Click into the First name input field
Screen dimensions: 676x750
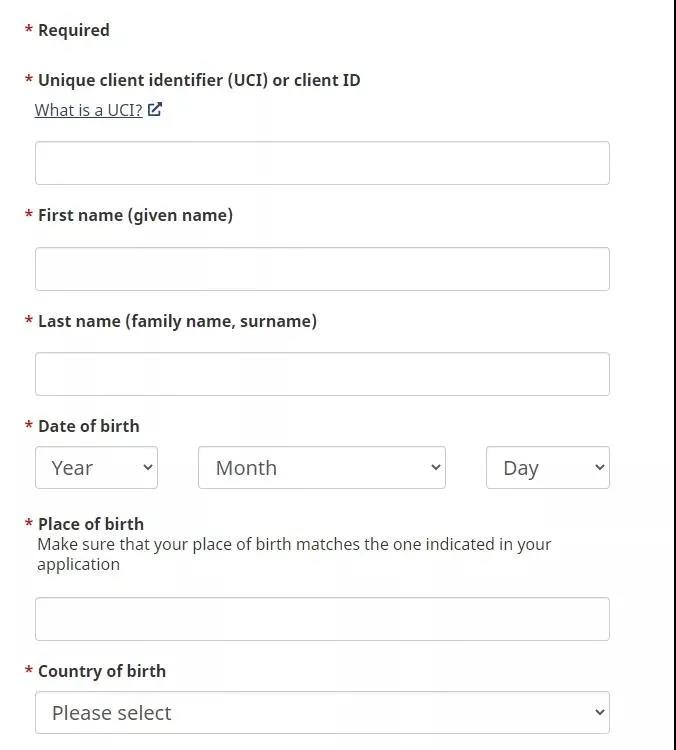322,269
